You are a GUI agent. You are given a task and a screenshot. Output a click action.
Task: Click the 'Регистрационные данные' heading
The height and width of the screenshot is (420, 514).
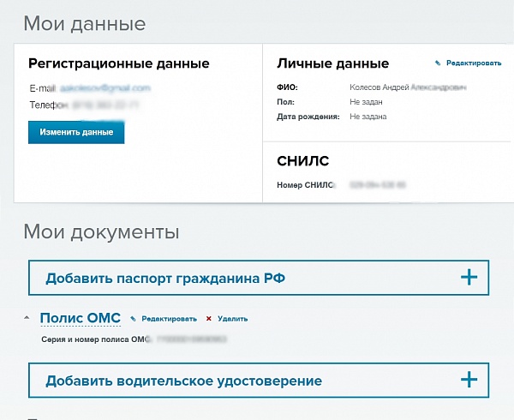point(119,63)
